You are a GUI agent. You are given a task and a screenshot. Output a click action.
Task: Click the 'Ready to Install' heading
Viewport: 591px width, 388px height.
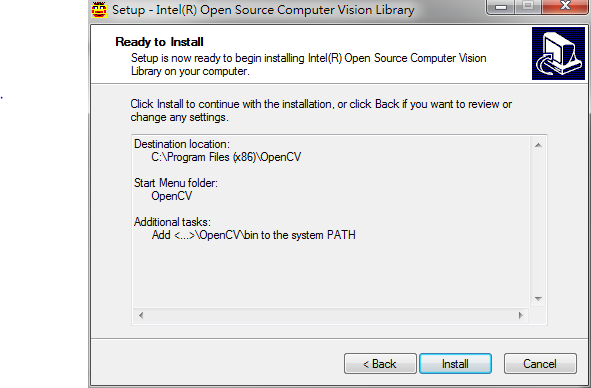pyautogui.click(x=159, y=42)
